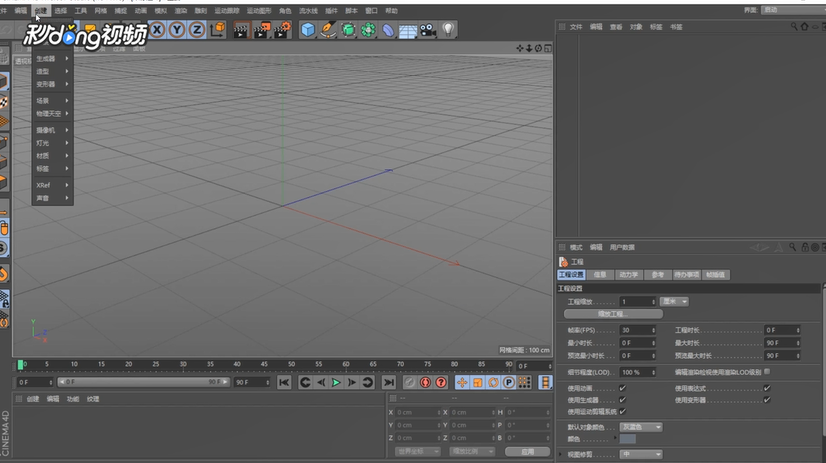Toggle the Z axis lock icon
Viewport: 826px width, 463px height.
(x=197, y=30)
